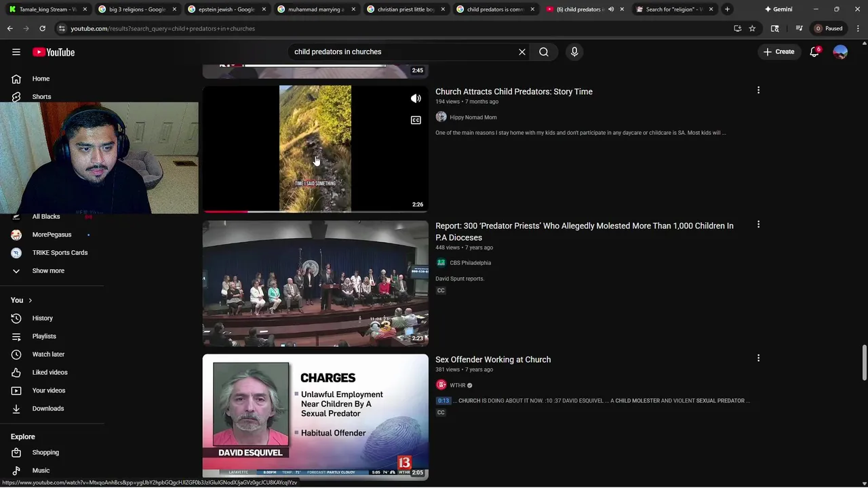Screen dimensions: 868x488
Task: Clear the search query with the X icon
Action: click(x=522, y=52)
